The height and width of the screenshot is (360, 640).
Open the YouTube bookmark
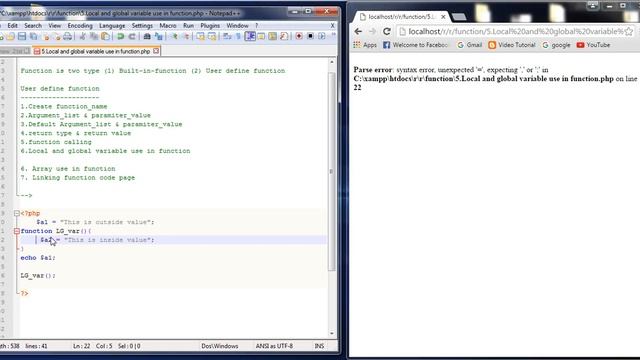(593, 45)
